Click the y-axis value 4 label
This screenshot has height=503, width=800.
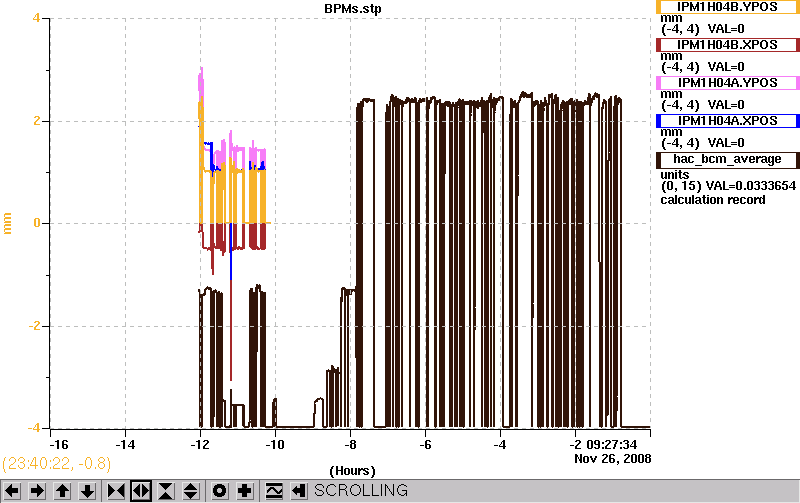(36, 18)
